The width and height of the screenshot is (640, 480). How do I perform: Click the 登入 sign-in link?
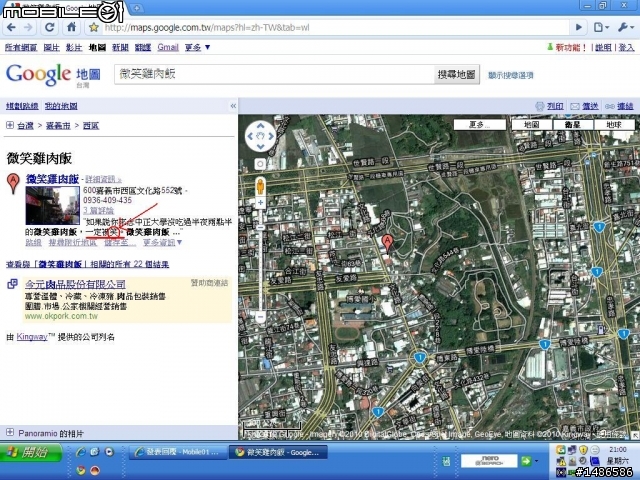(x=626, y=47)
